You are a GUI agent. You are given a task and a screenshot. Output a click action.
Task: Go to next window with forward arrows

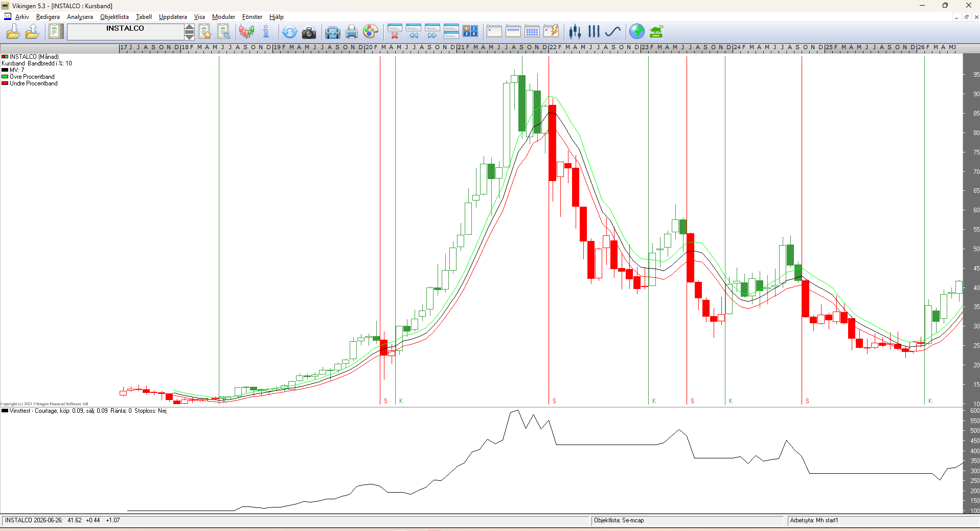tap(432, 32)
